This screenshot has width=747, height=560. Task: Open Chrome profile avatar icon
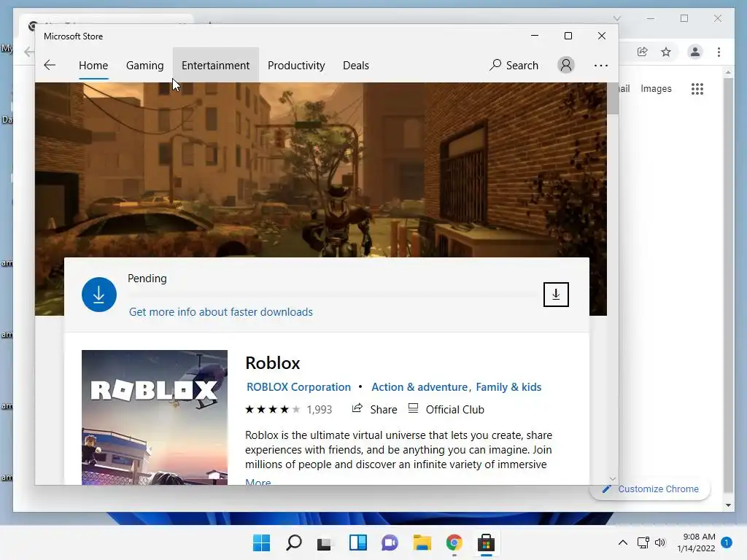[695, 52]
